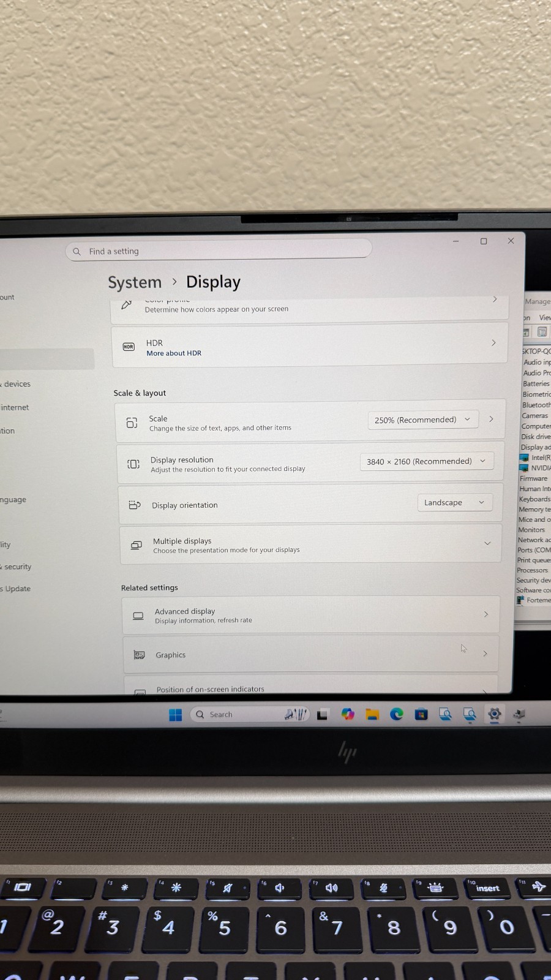Screen dimensions: 551x980
Task: Click the search magnifier in Find a setting
Action: click(x=77, y=251)
